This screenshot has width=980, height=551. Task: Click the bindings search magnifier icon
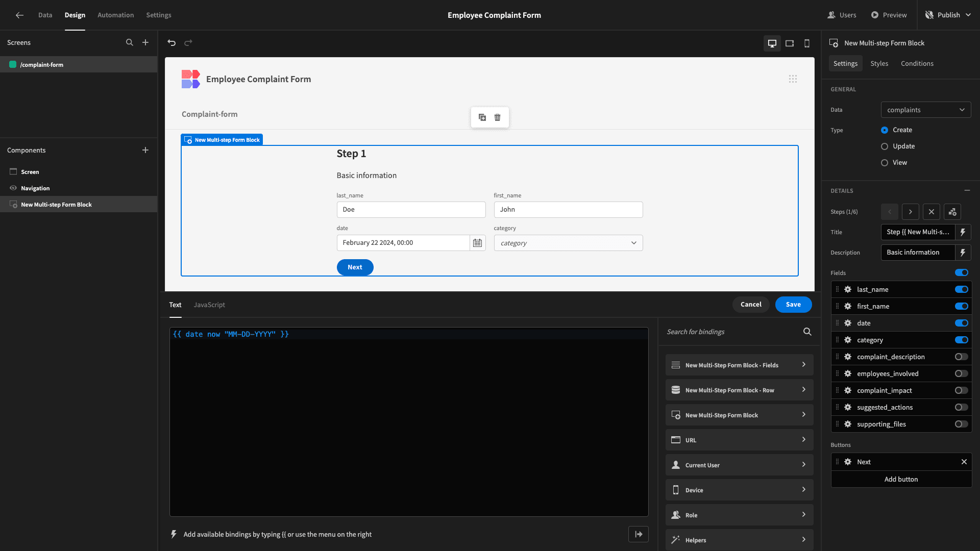pyautogui.click(x=807, y=332)
